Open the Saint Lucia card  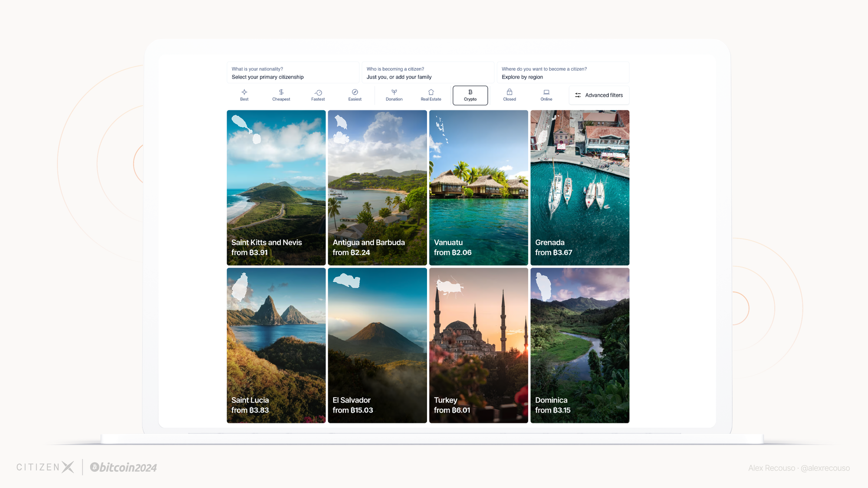tap(276, 345)
